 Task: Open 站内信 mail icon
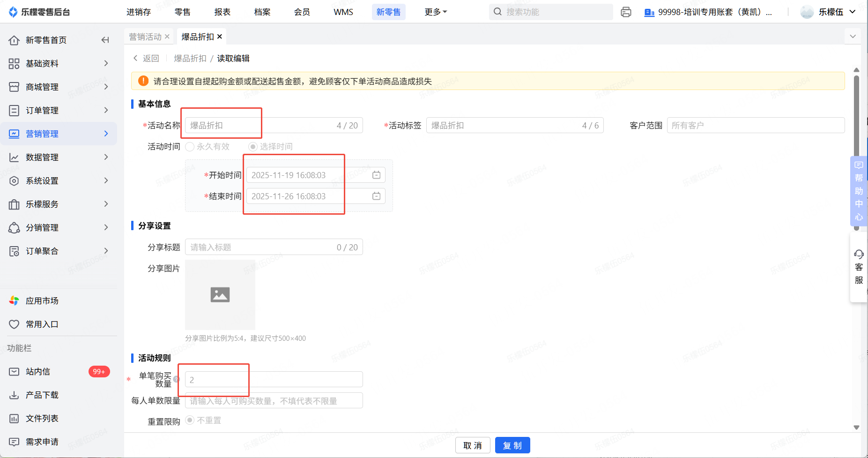pyautogui.click(x=14, y=372)
